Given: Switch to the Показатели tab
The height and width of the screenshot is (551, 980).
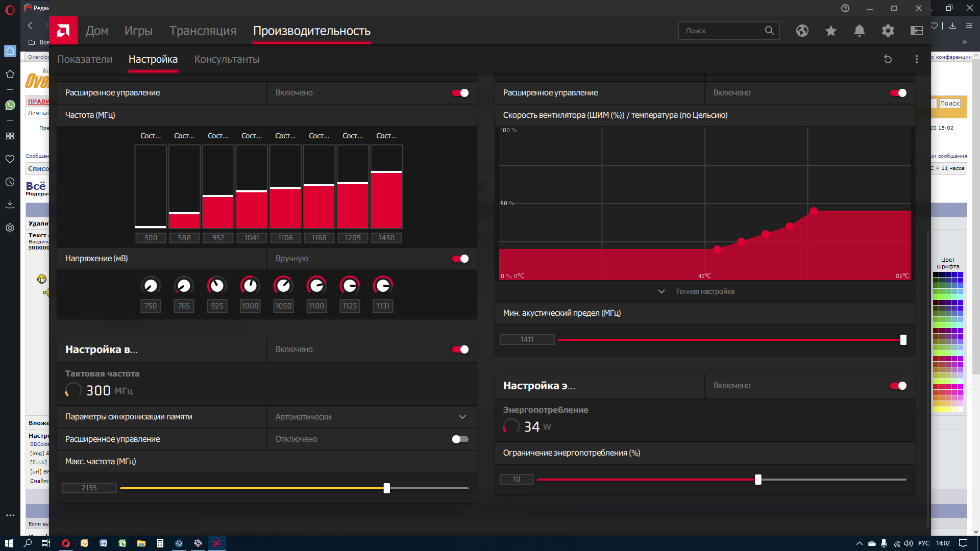Looking at the screenshot, I should pyautogui.click(x=85, y=59).
